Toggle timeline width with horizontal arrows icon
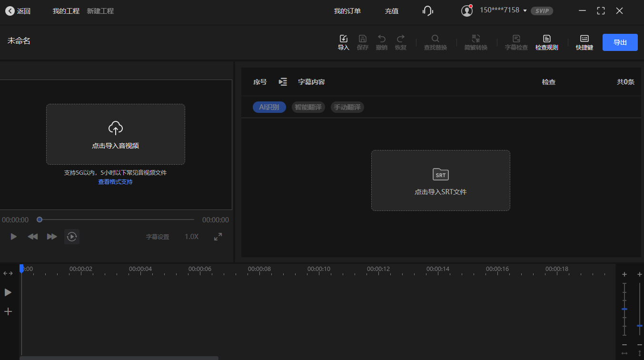Viewport: 644px width, 360px height. (x=8, y=273)
